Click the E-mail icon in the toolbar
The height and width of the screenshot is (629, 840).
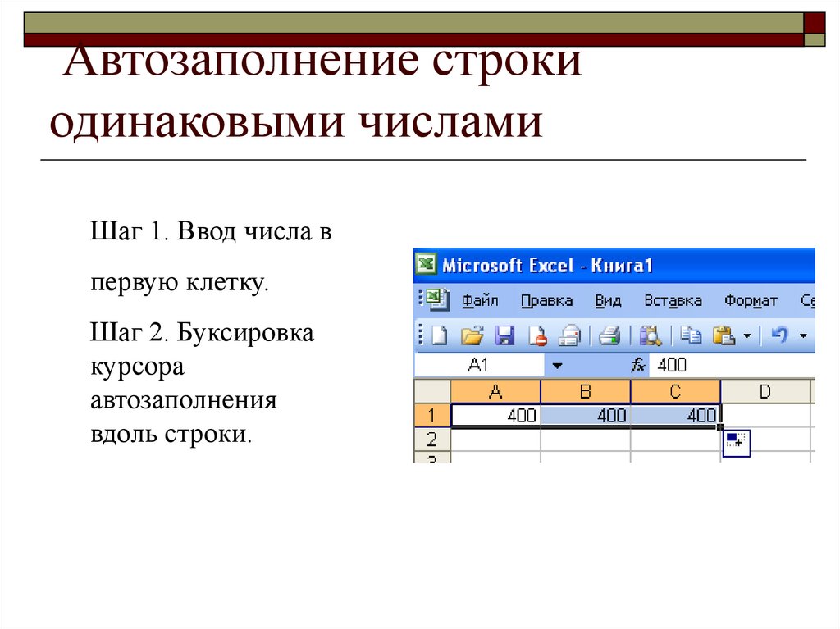pos(569,335)
